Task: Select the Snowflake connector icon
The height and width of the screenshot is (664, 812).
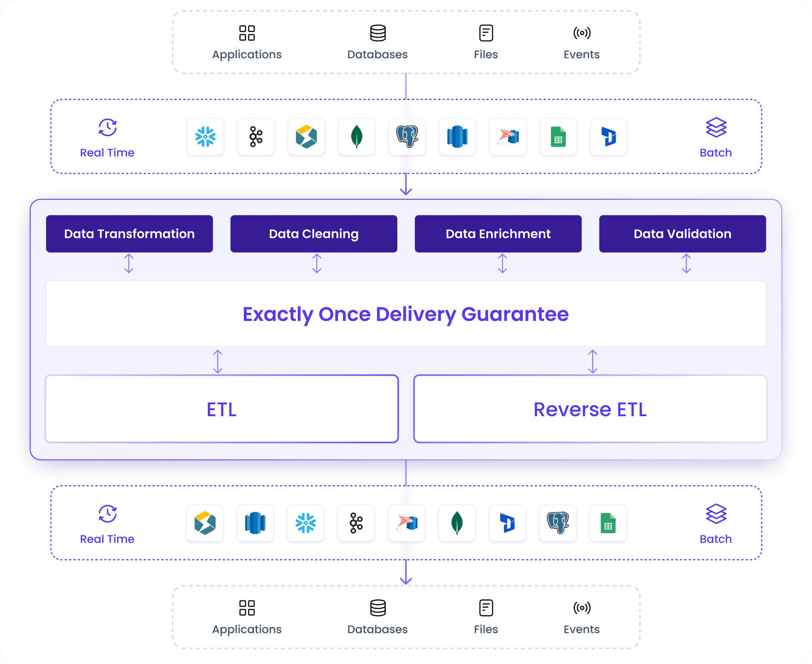Action: pos(206,137)
